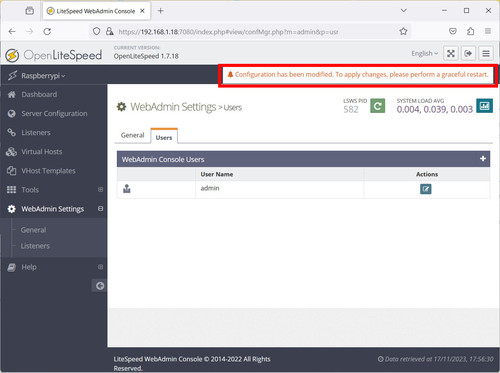Switch to the General tab

[x=132, y=135]
